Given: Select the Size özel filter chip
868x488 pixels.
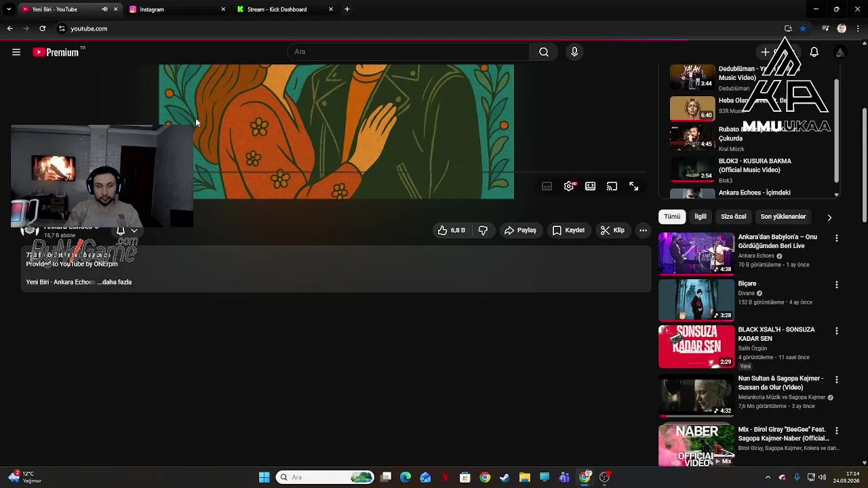Looking at the screenshot, I should coord(733,217).
